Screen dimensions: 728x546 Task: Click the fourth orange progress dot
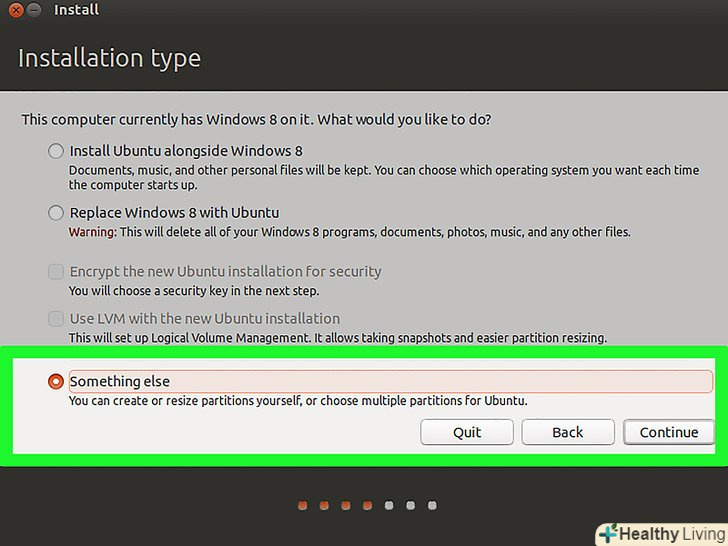pos(367,506)
